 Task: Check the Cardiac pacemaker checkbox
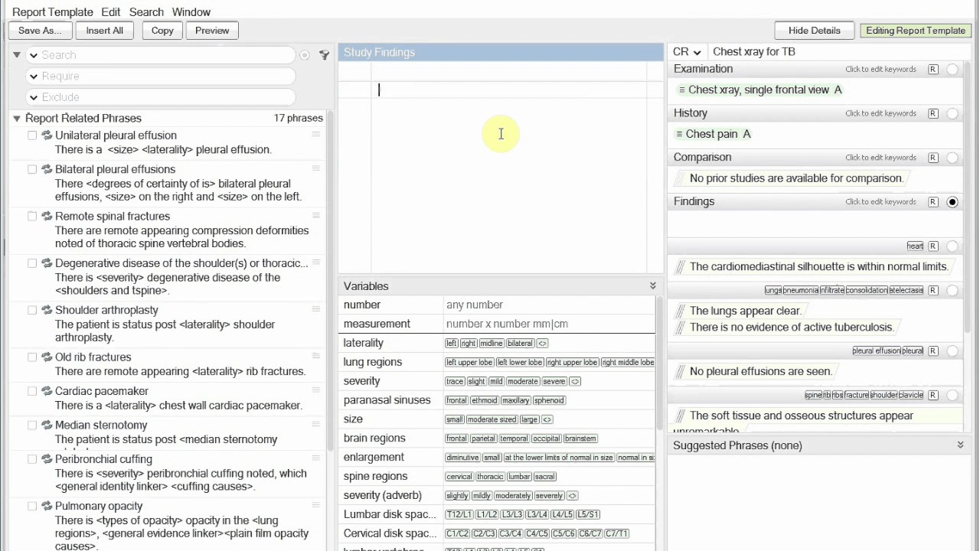point(32,391)
